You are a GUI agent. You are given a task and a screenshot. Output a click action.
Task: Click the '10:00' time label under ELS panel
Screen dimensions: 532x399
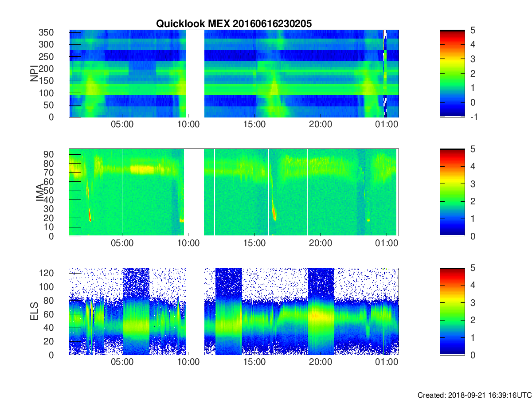click(188, 362)
